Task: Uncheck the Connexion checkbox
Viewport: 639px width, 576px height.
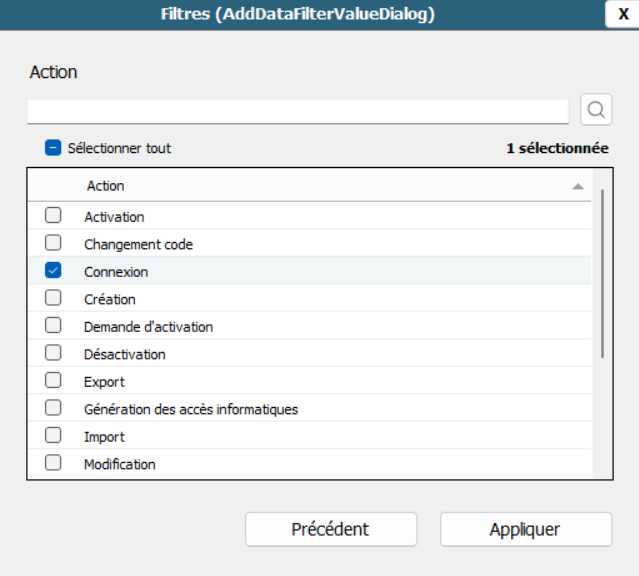Action: (53, 271)
